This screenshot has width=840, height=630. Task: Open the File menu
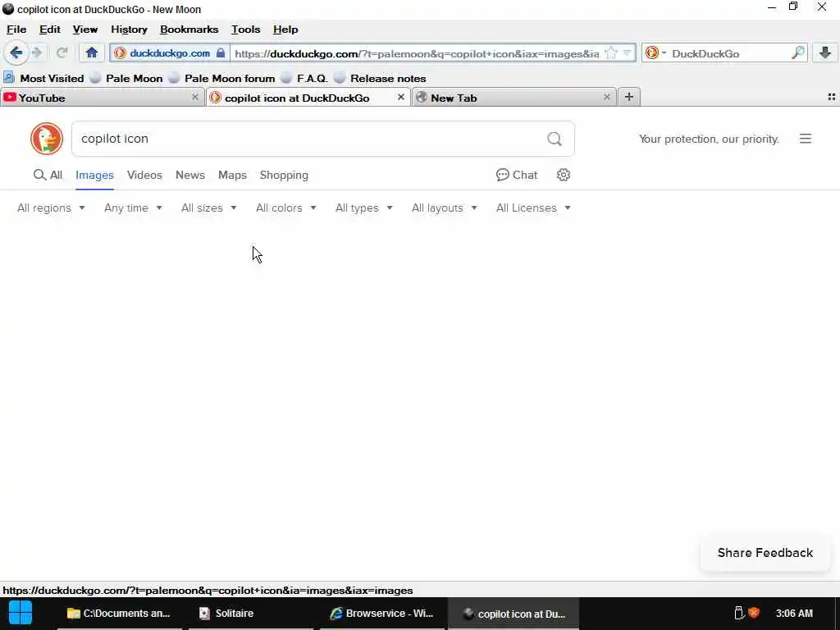tap(16, 30)
